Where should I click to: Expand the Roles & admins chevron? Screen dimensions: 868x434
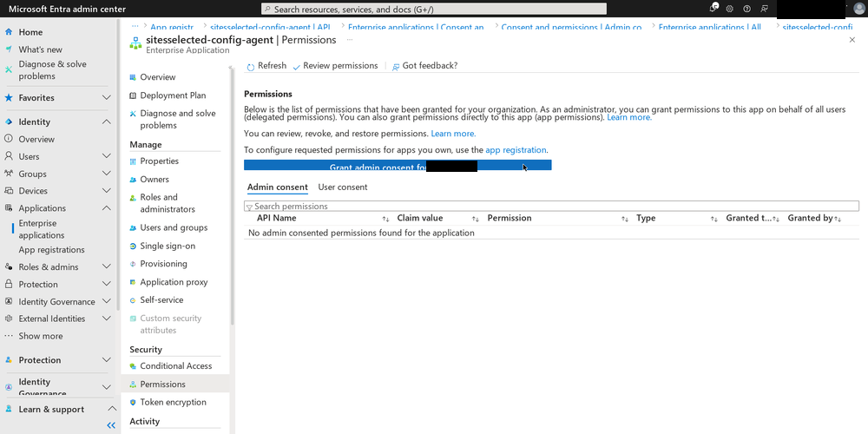tap(107, 266)
